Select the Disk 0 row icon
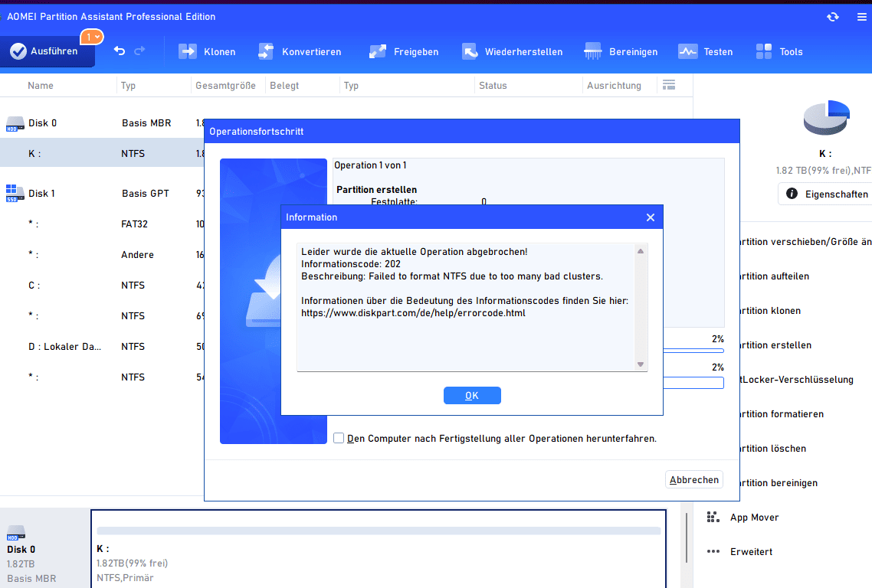Image resolution: width=872 pixels, height=588 pixels. coord(15,123)
